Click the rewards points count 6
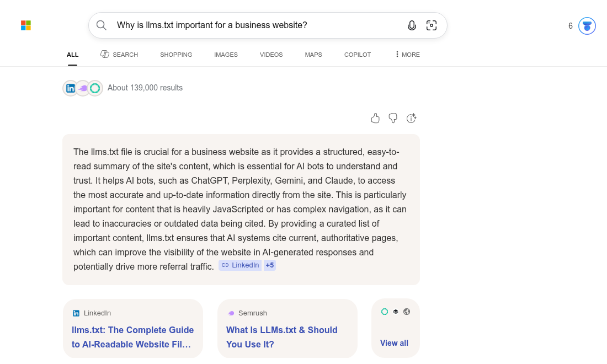Image resolution: width=607 pixels, height=364 pixels. pyautogui.click(x=570, y=26)
